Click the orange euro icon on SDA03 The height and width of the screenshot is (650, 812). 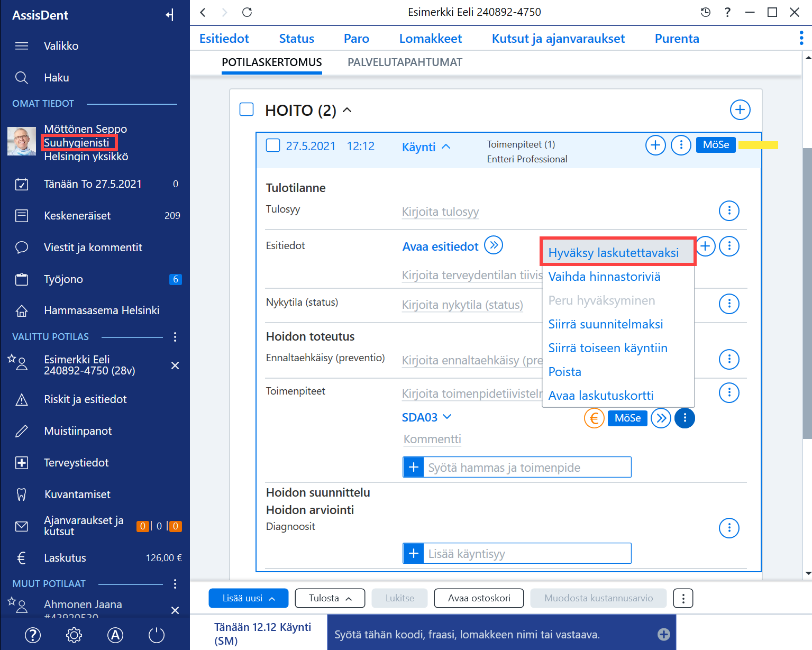(x=594, y=418)
